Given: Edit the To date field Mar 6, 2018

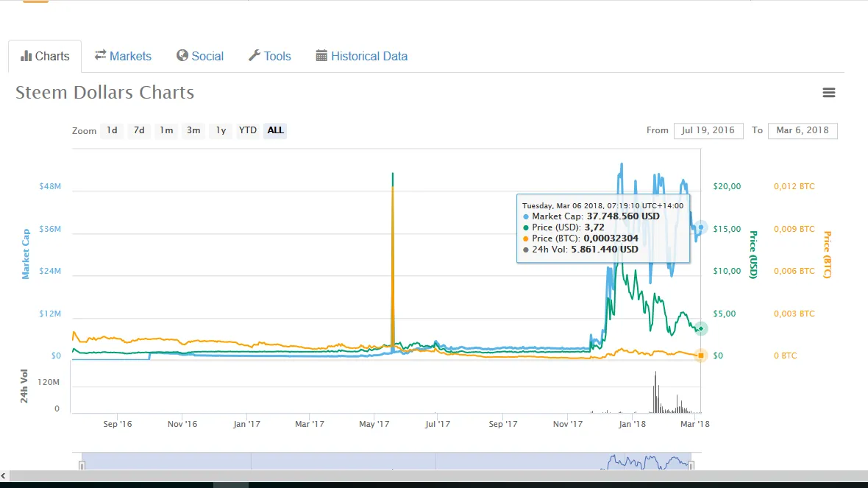Looking at the screenshot, I should tap(802, 130).
